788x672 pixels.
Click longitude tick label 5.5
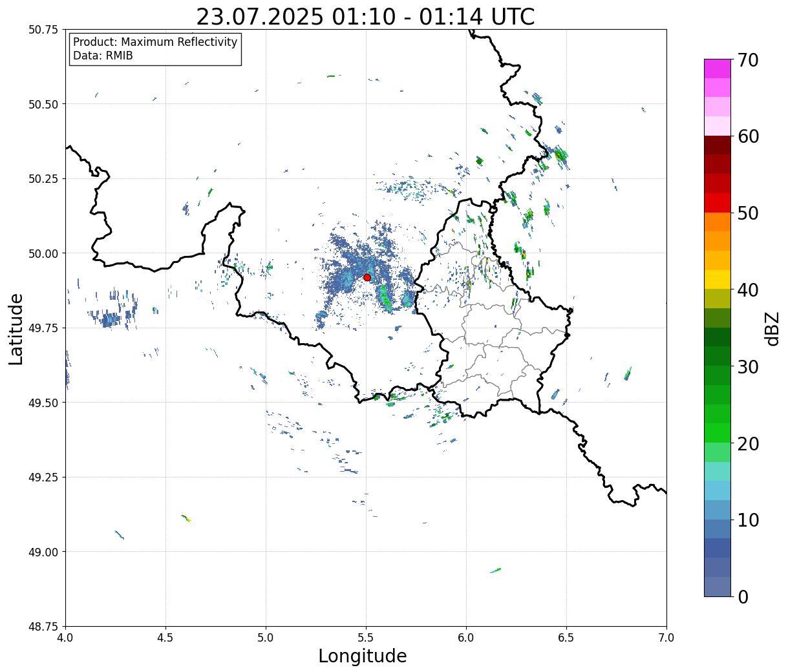point(366,638)
